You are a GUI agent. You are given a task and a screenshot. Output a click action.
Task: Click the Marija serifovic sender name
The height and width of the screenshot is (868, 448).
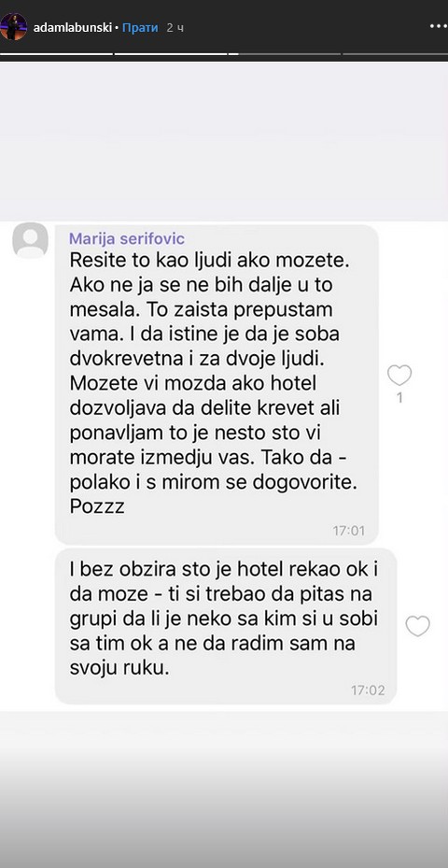(127, 239)
